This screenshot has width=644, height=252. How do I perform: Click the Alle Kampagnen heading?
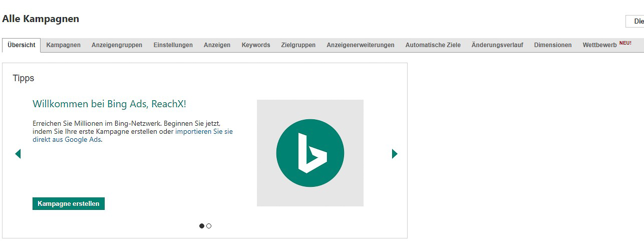pos(41,19)
